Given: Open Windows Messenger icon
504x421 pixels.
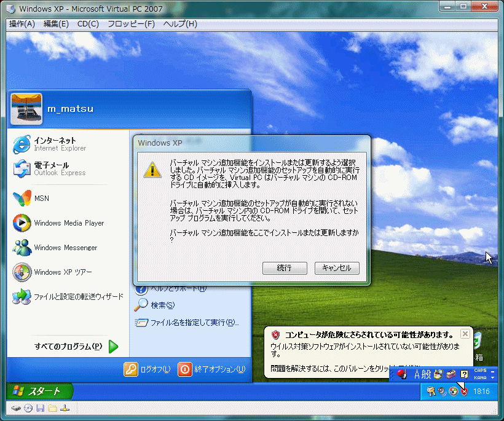Looking at the screenshot, I should pos(22,248).
